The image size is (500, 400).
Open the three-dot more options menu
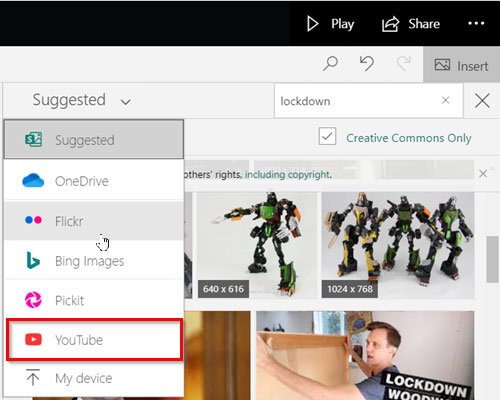pyautogui.click(x=476, y=23)
